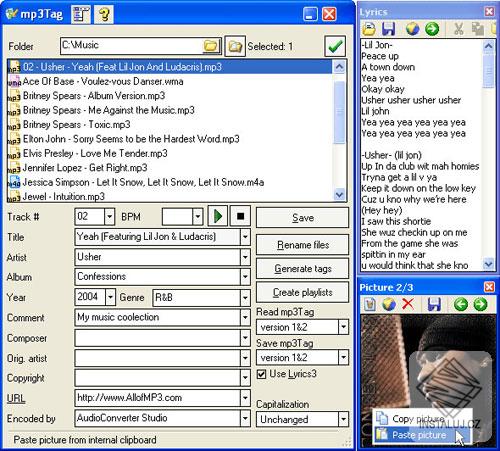This screenshot has height=451, width=500.
Task: Click green arrow icon in Lyrics toolbar
Action: pos(432,29)
